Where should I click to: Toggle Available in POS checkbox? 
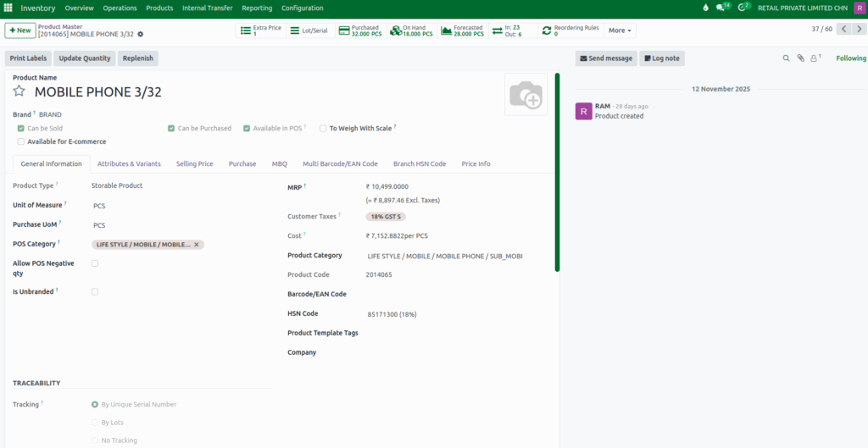(247, 129)
